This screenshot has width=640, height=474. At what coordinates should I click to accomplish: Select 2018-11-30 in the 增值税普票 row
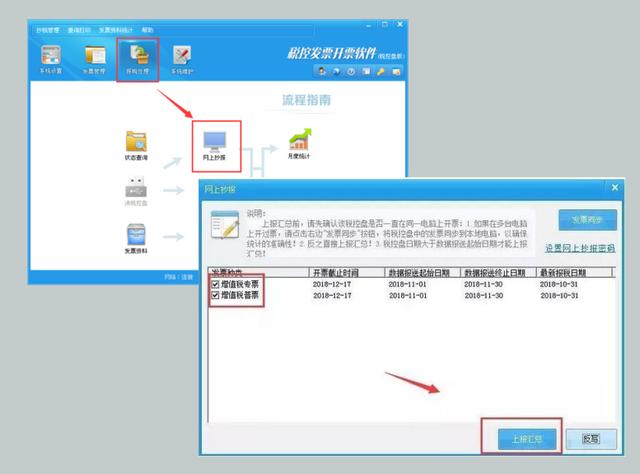[483, 296]
